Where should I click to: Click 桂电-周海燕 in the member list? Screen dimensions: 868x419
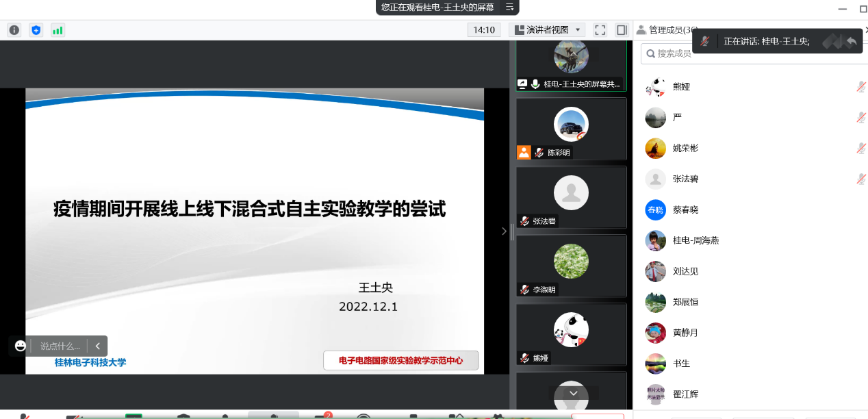[695, 240]
